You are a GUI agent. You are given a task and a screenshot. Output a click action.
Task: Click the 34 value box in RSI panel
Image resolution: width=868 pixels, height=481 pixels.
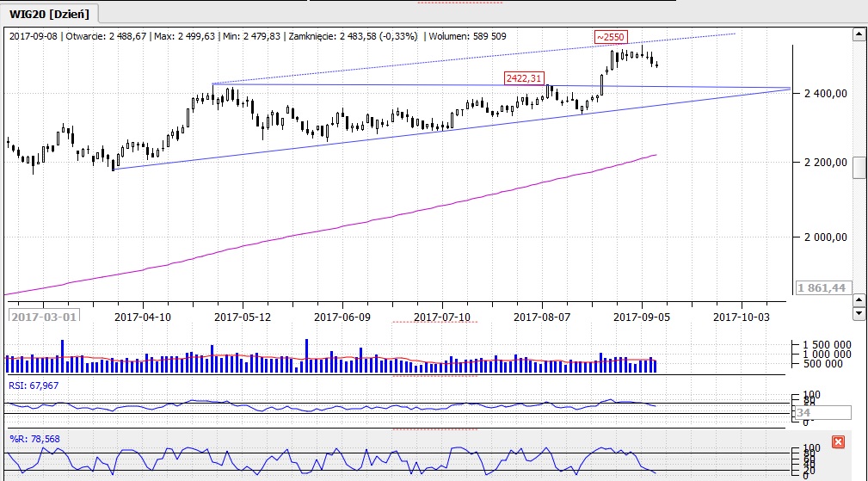click(x=822, y=413)
